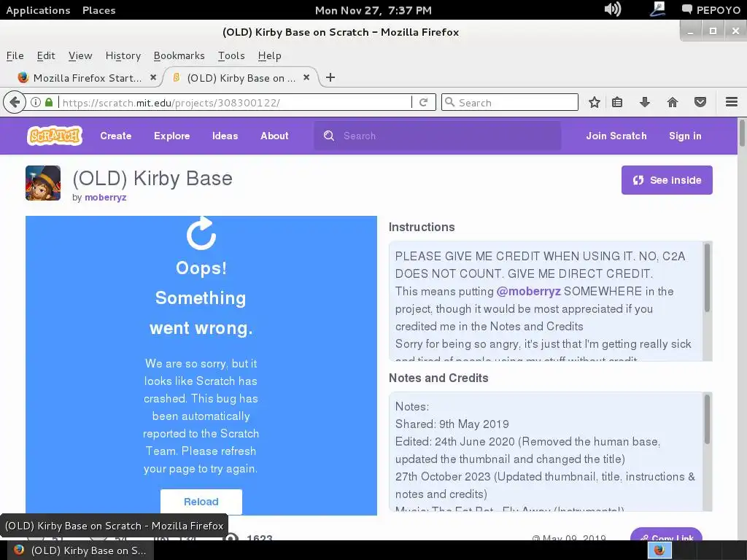Open the Places menu
747x560 pixels.
click(x=98, y=10)
